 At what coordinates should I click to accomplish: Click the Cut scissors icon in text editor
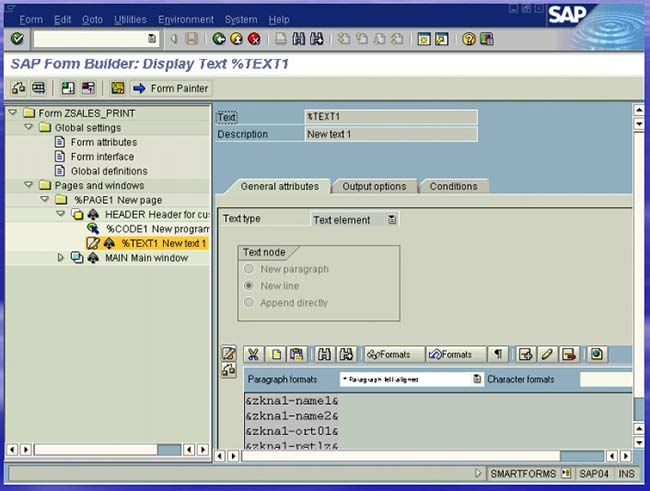253,355
